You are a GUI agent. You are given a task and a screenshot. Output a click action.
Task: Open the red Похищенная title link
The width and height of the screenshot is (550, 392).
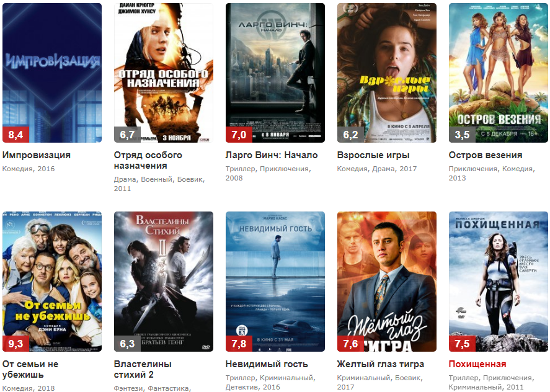click(477, 364)
